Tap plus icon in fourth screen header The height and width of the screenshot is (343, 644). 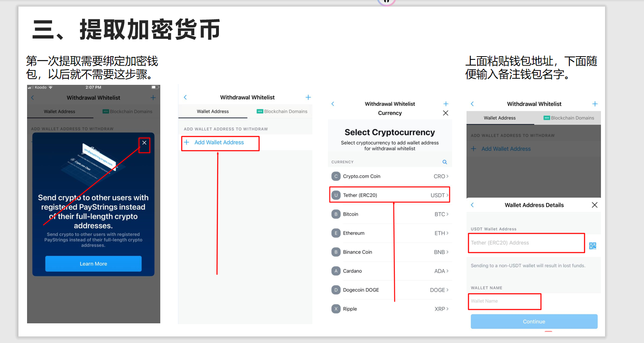point(595,104)
